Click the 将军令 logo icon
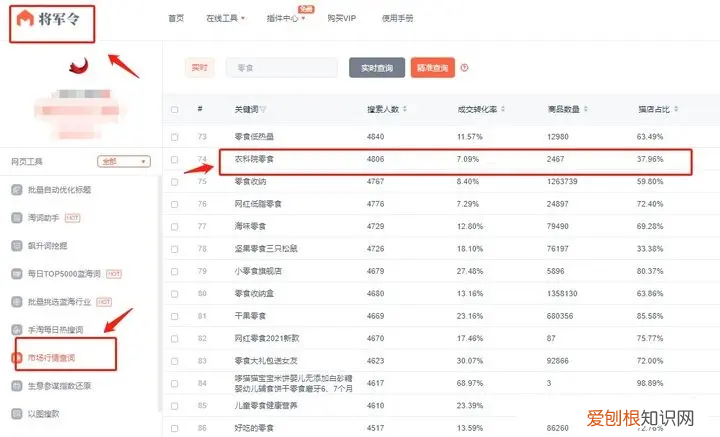 click(25, 19)
